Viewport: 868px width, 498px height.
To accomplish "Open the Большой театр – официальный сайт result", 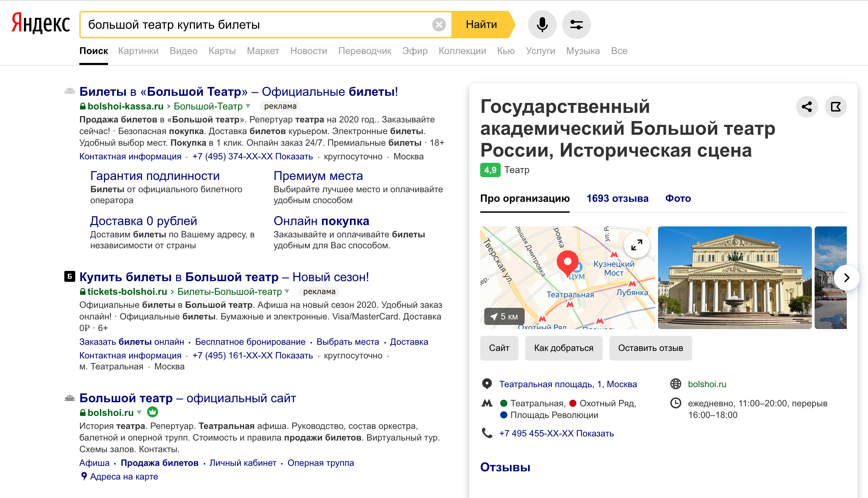I will (x=187, y=398).
